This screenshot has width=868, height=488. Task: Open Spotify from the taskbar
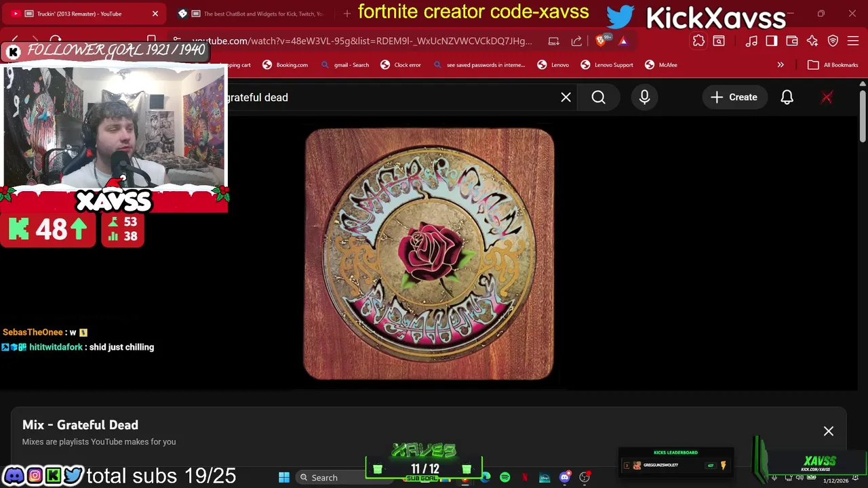[505, 478]
